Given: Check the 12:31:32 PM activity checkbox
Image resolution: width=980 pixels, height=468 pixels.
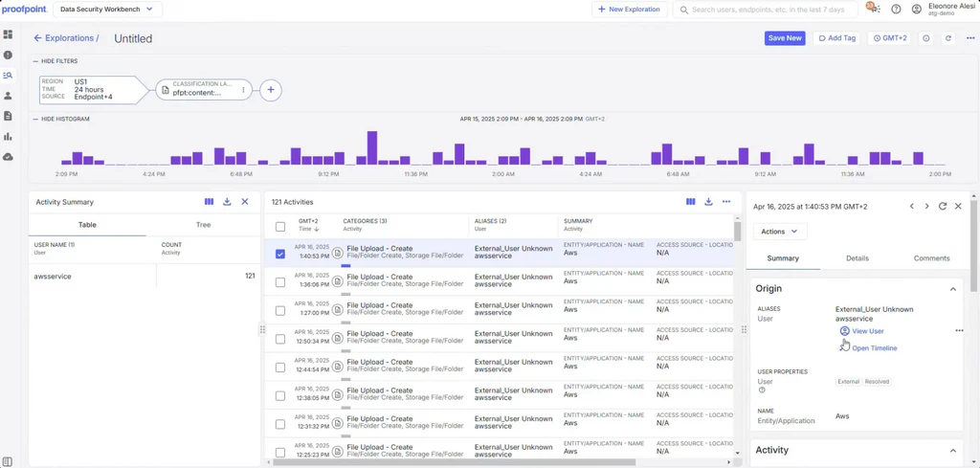Looking at the screenshot, I should pos(280,424).
